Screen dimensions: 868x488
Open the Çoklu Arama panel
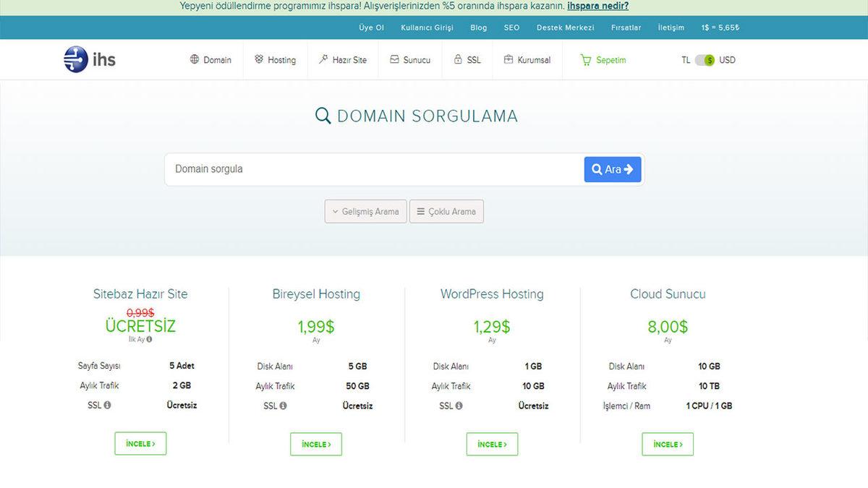[x=446, y=211]
